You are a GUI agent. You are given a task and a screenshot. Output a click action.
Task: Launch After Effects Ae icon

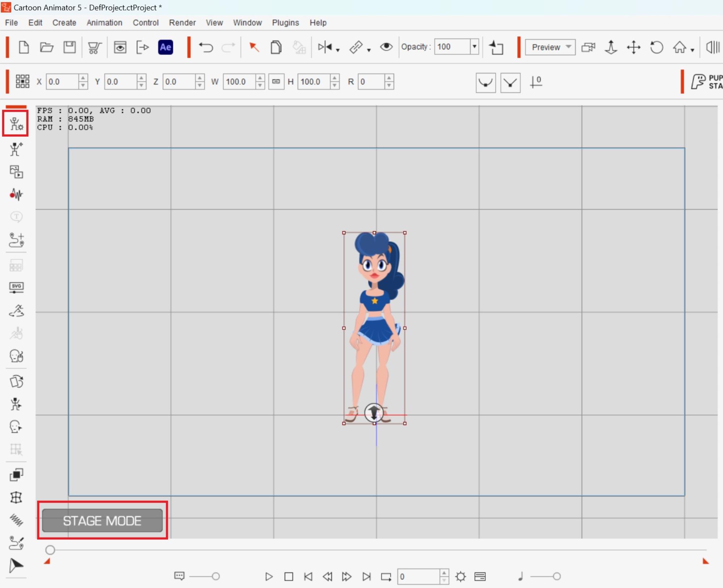click(x=166, y=47)
